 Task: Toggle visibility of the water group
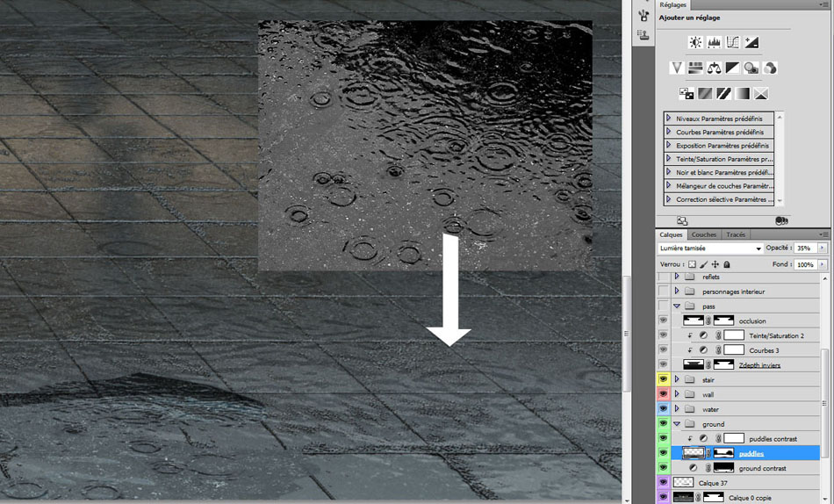(x=664, y=409)
